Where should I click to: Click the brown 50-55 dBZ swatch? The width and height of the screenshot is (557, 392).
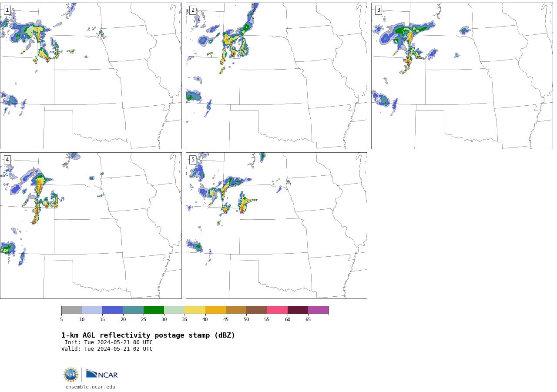pyautogui.click(x=256, y=310)
